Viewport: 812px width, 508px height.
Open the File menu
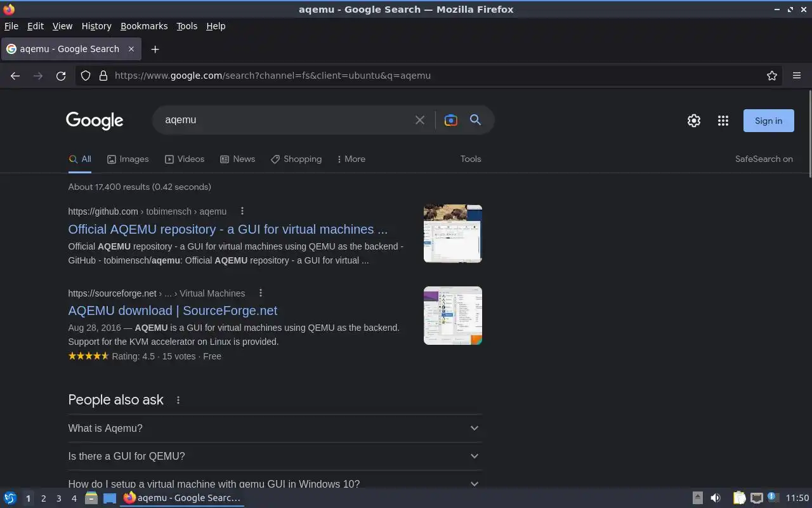tap(11, 26)
